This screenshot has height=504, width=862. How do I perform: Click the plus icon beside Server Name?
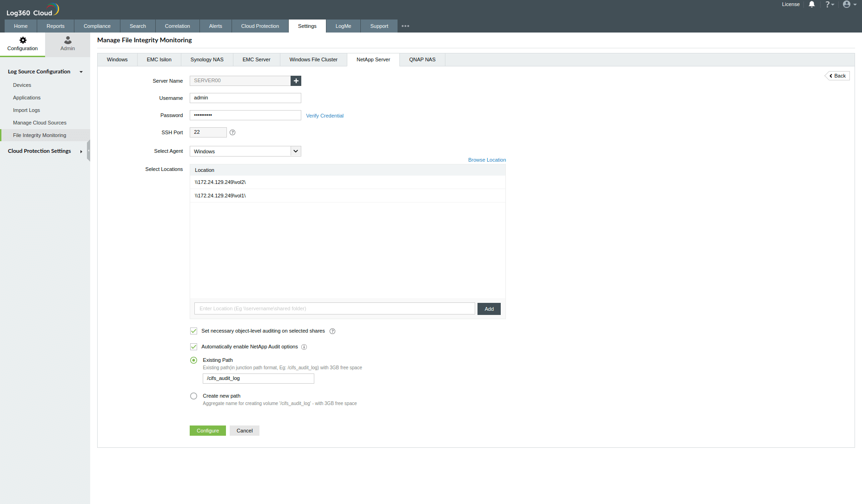point(296,80)
